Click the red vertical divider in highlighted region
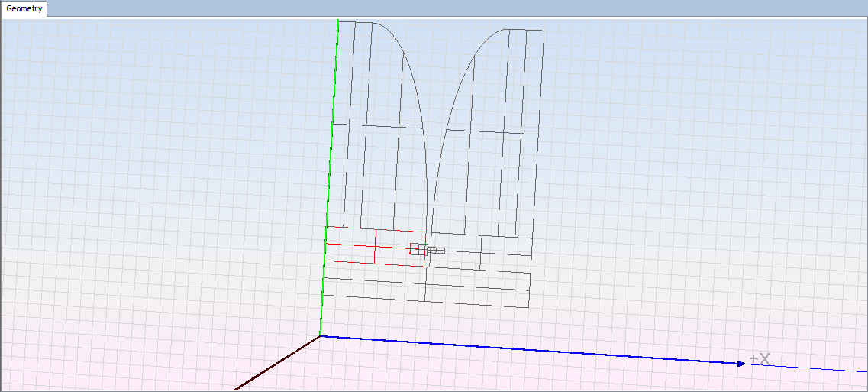This screenshot has height=392, width=868. click(376, 247)
